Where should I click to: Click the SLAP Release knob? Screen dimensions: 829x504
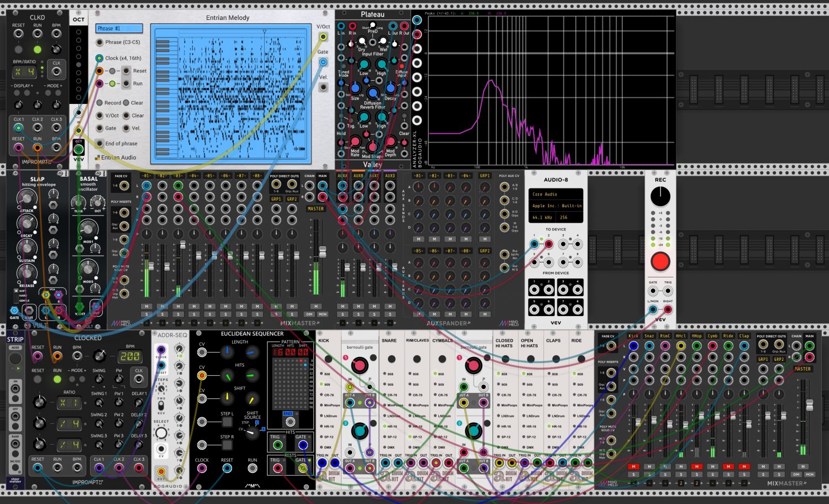[x=26, y=273]
